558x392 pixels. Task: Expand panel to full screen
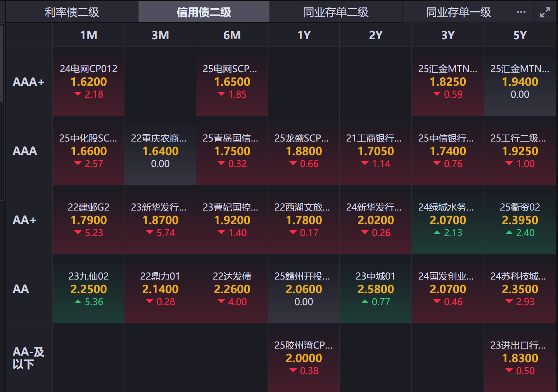pos(545,12)
